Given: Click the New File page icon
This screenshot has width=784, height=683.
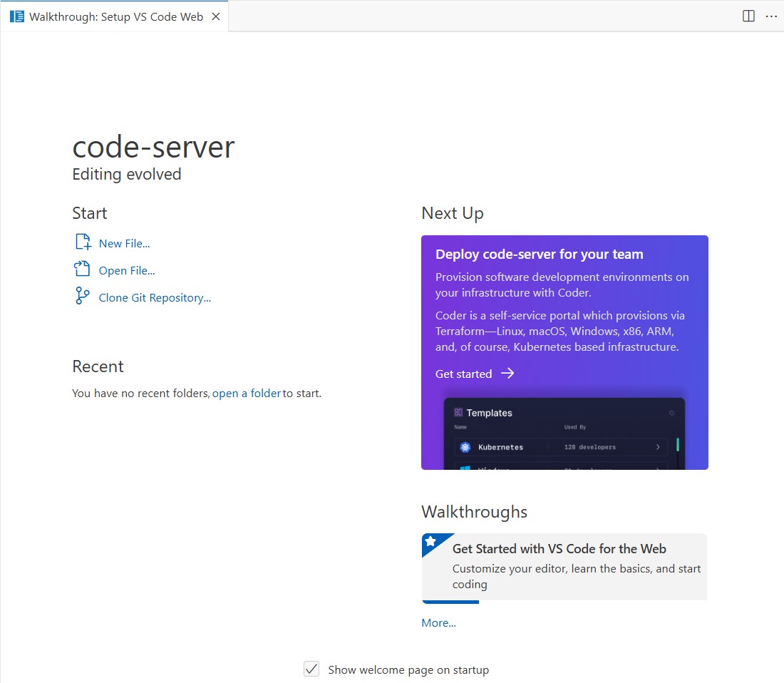Looking at the screenshot, I should click(83, 242).
